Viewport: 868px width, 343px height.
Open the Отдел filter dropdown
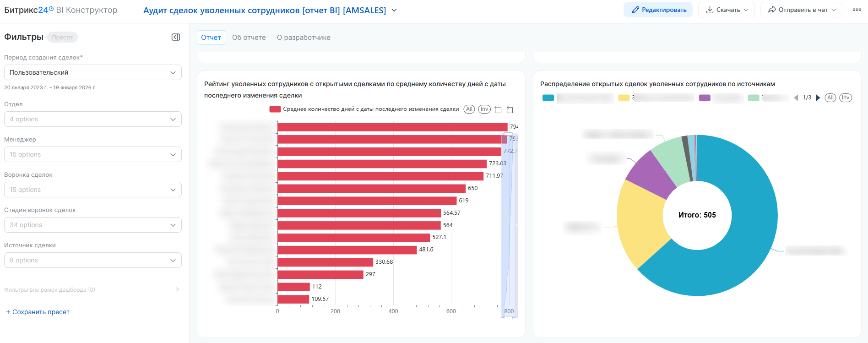coord(93,119)
